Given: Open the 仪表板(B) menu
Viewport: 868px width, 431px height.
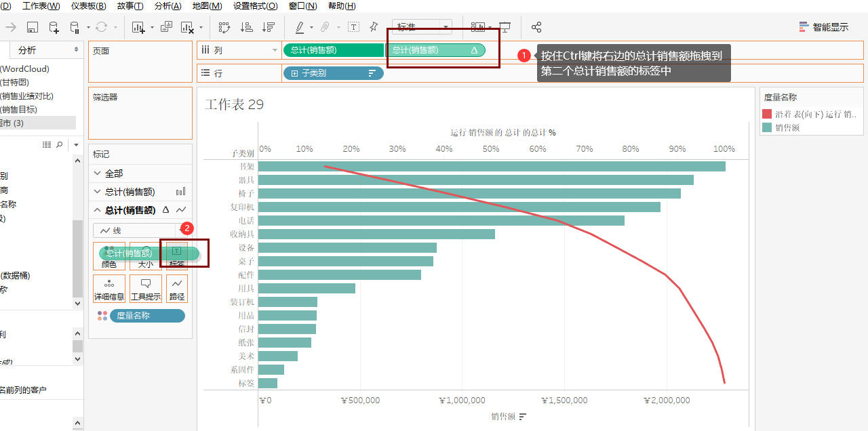Looking at the screenshot, I should click(x=88, y=6).
